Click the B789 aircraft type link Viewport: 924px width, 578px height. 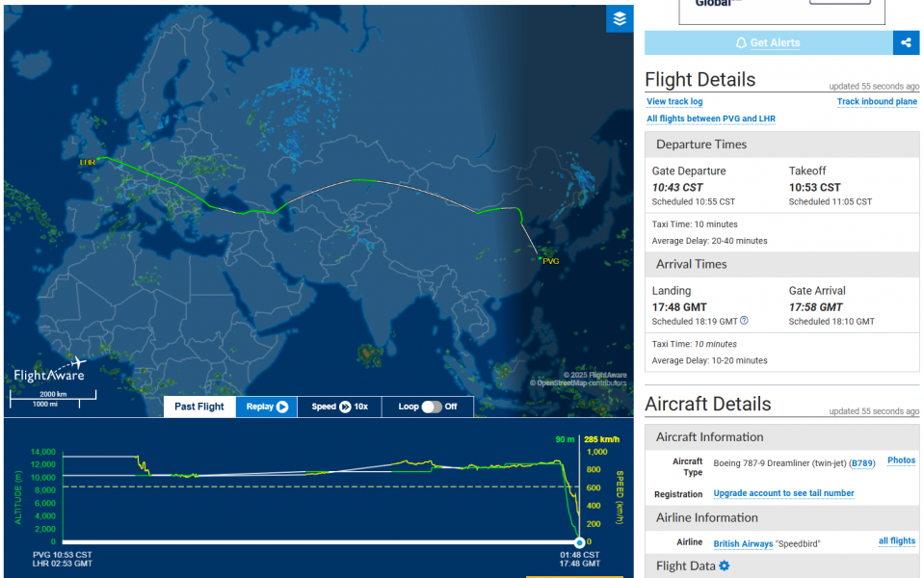click(862, 463)
